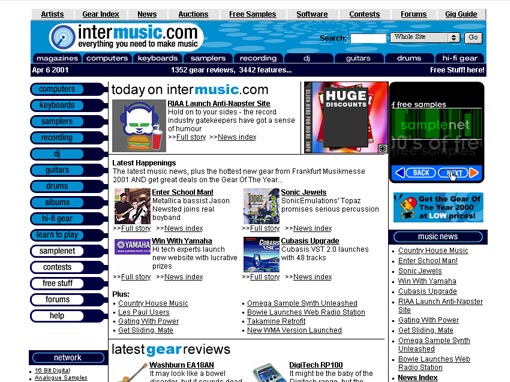
Task: Open the 16 Bit Digital network link
Action: (53, 371)
